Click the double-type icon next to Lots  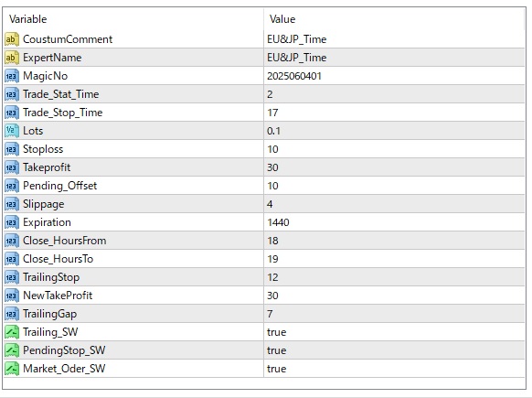12,131
